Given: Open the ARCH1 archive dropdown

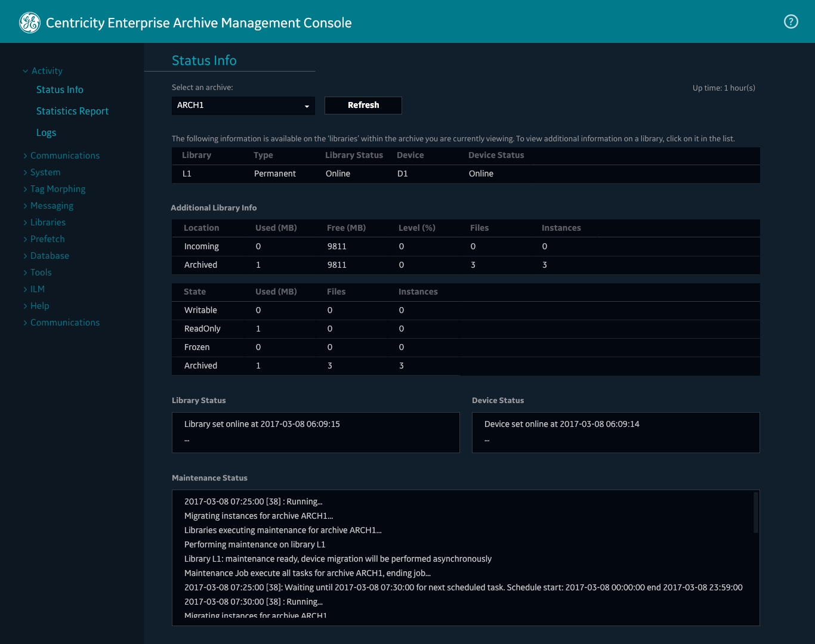Looking at the screenshot, I should [x=243, y=106].
